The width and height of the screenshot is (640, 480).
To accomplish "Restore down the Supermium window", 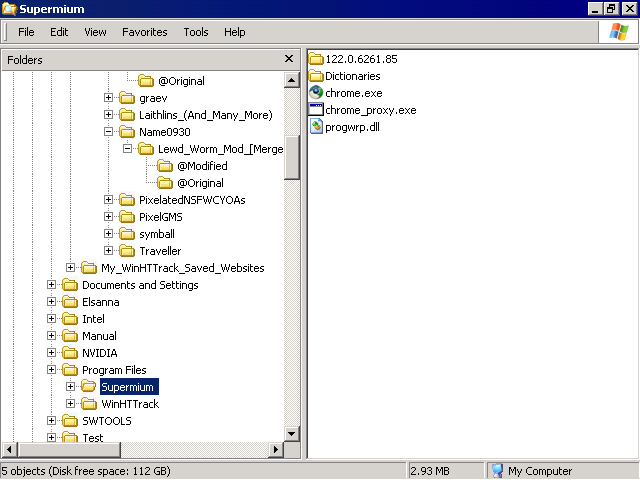I will [x=611, y=9].
